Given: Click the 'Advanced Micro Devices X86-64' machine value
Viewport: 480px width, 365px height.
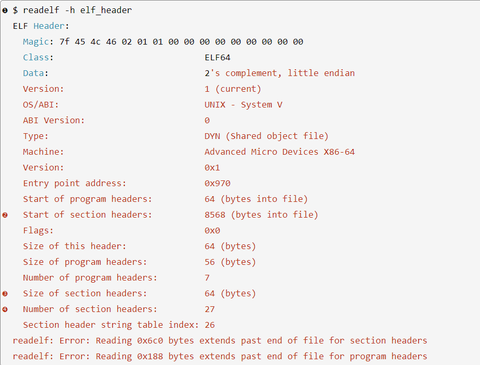Looking at the screenshot, I should coord(279,152).
